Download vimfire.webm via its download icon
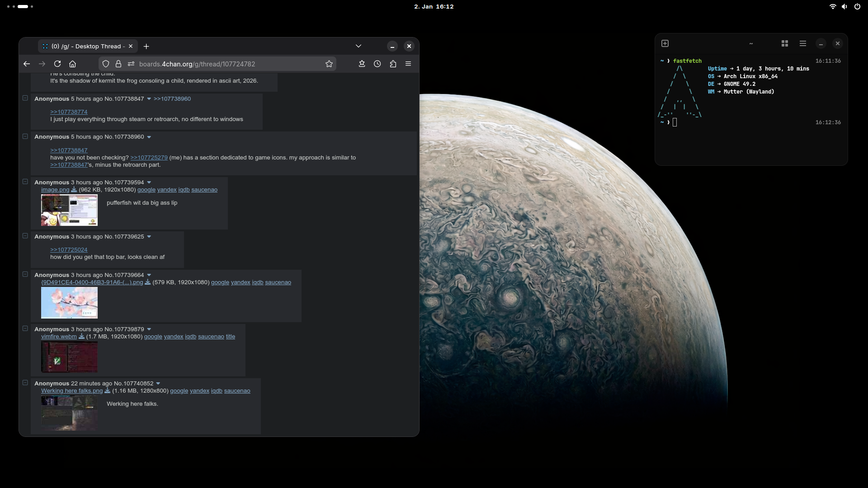868x488 pixels. coord(82,337)
